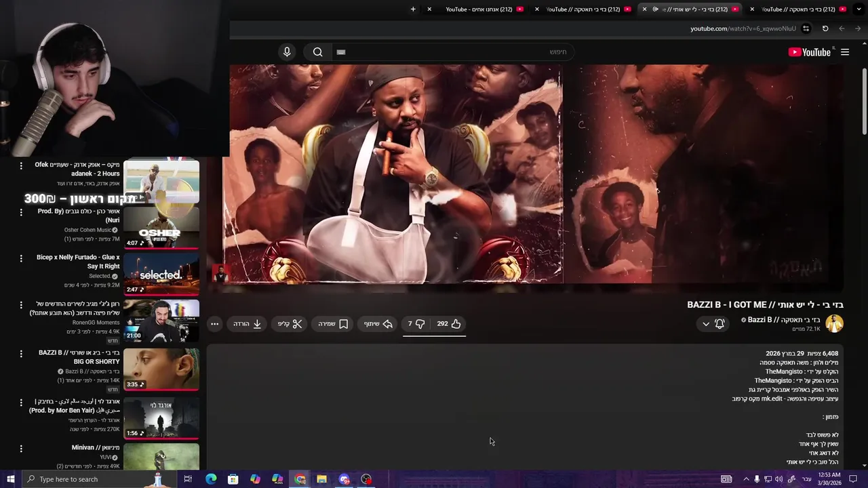Open options for RonenGG Moments video
The width and height of the screenshot is (868, 488).
click(21, 305)
